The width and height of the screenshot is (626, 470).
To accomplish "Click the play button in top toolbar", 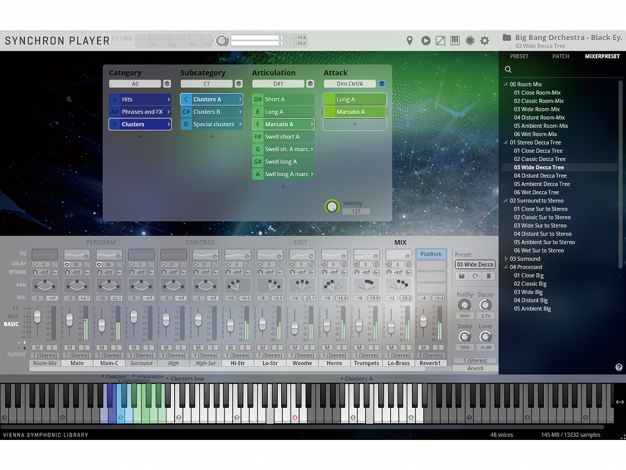I will pyautogui.click(x=426, y=40).
